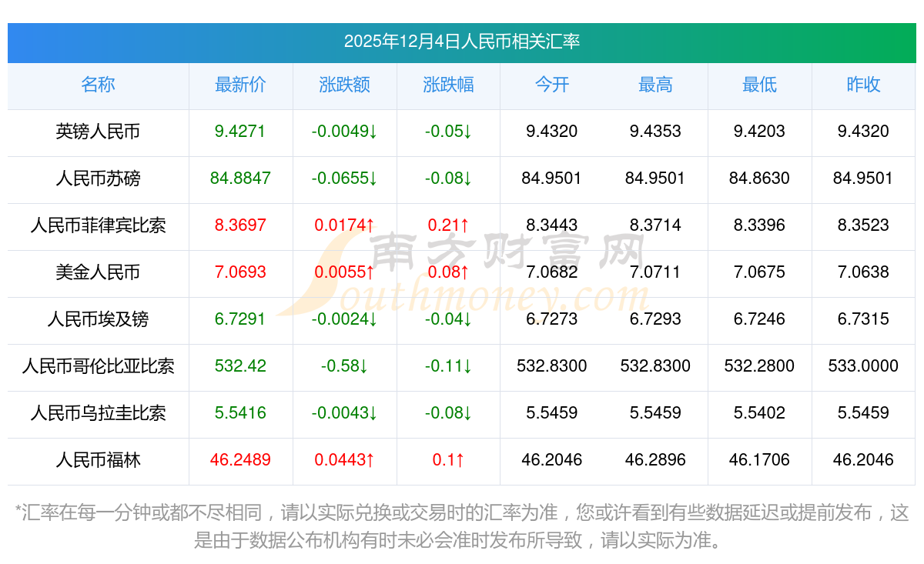Click latest price 5.5416
This screenshot has width=924, height=564.
[x=240, y=413]
